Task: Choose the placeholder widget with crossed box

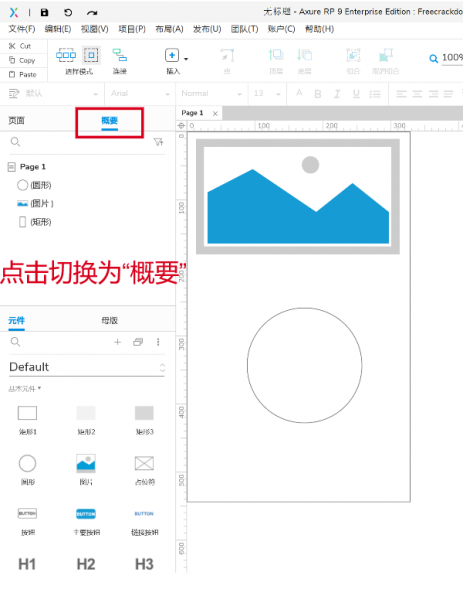Action: (x=144, y=463)
